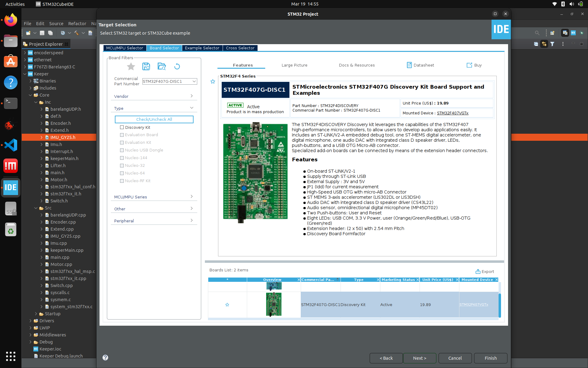Click the boards list vertical scrollbar
The height and width of the screenshot is (368, 588).
[x=500, y=305]
